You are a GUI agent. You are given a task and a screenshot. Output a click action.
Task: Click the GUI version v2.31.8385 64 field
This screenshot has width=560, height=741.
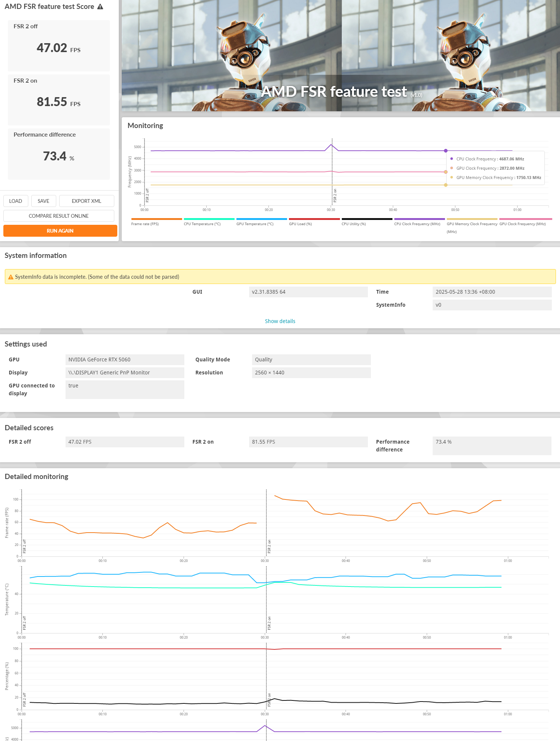click(x=308, y=292)
